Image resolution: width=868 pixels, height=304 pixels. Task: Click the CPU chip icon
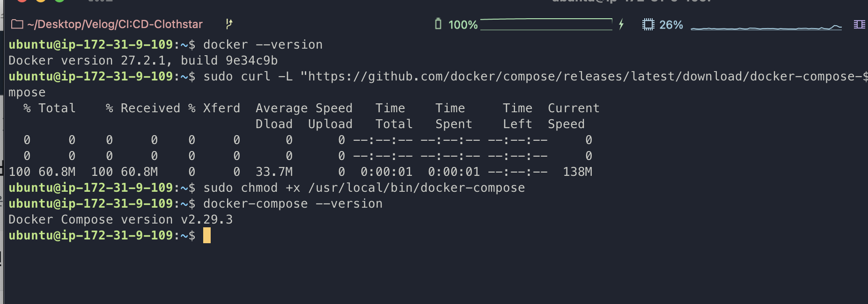click(x=648, y=24)
